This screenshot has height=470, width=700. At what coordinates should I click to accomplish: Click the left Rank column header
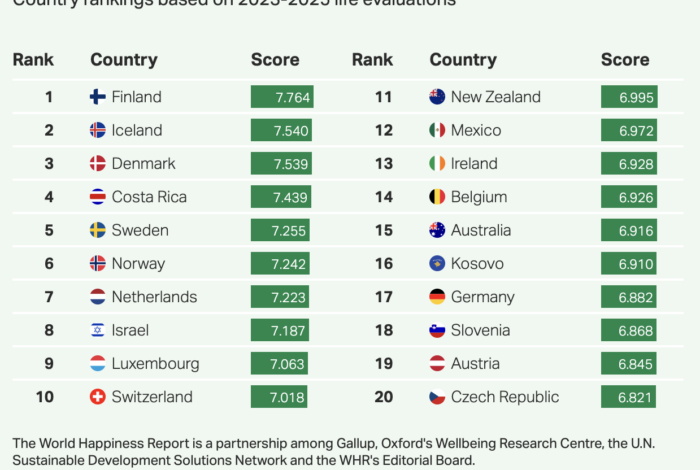[33, 60]
